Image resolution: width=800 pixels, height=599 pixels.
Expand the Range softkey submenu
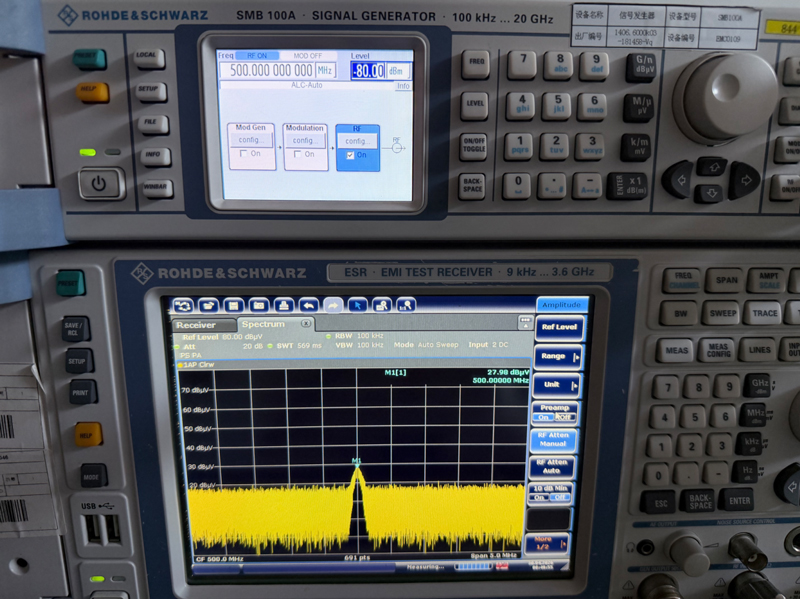[x=558, y=356]
